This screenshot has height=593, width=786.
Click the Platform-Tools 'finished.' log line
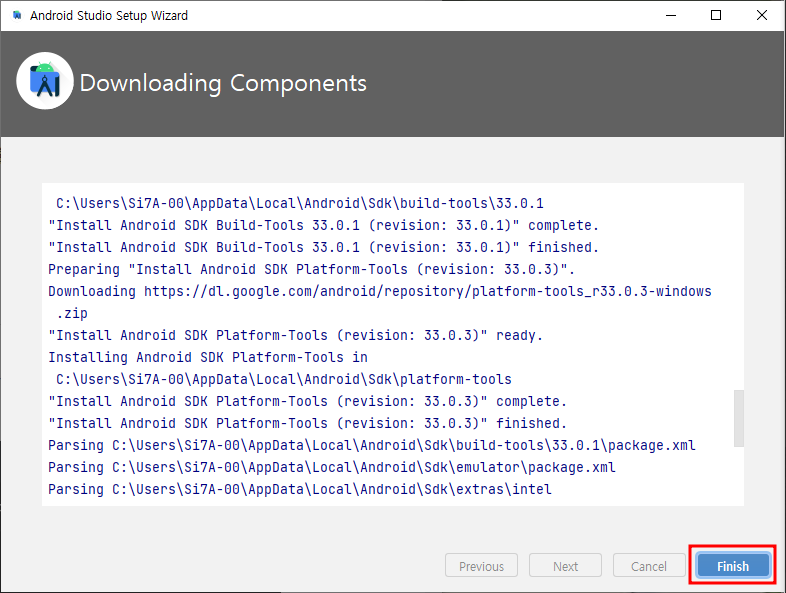pos(307,424)
